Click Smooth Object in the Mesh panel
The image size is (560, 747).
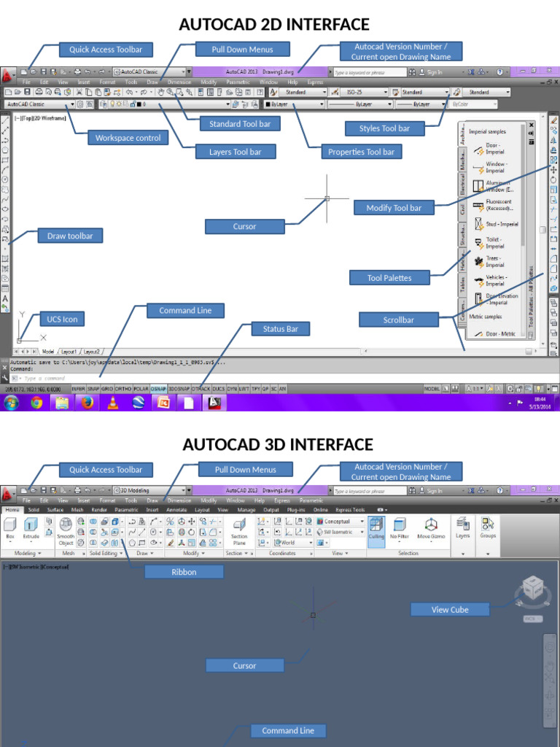tap(66, 532)
